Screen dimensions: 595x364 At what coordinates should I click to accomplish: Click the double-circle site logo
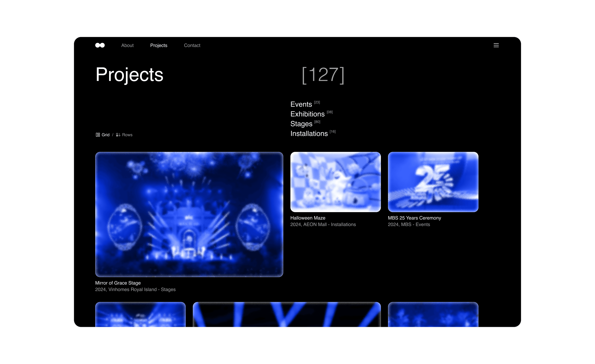(100, 45)
